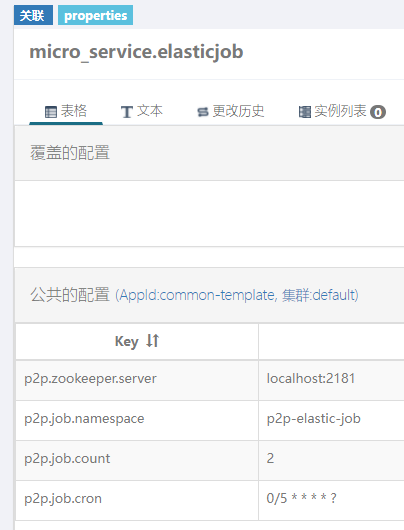Image resolution: width=404 pixels, height=530 pixels.
Task: Click micro_service.elasticjob namespace title
Action: tap(136, 52)
